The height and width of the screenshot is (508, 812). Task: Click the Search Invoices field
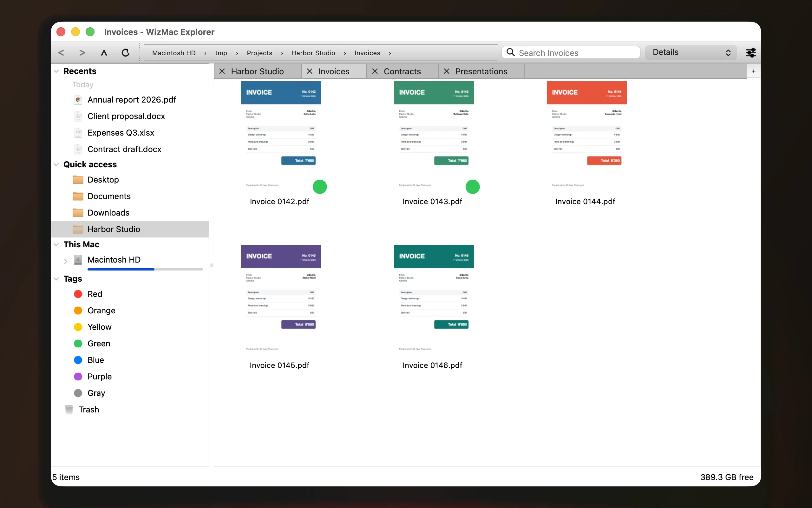(x=571, y=53)
